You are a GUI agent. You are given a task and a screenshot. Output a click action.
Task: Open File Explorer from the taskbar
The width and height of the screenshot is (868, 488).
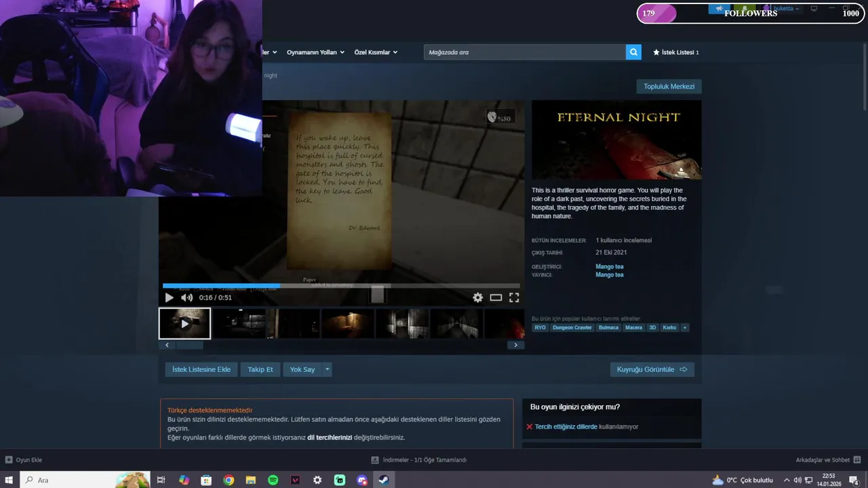coord(251,480)
